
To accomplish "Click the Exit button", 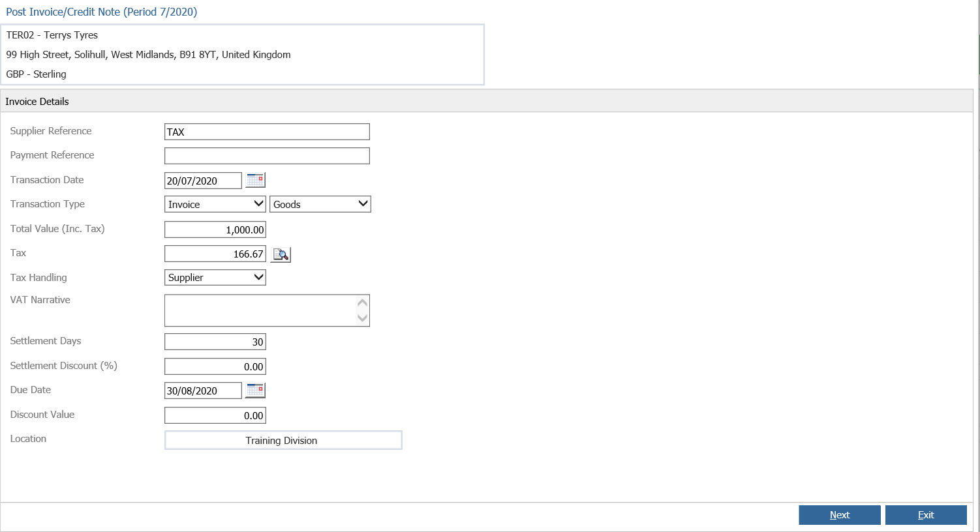I will 926,514.
